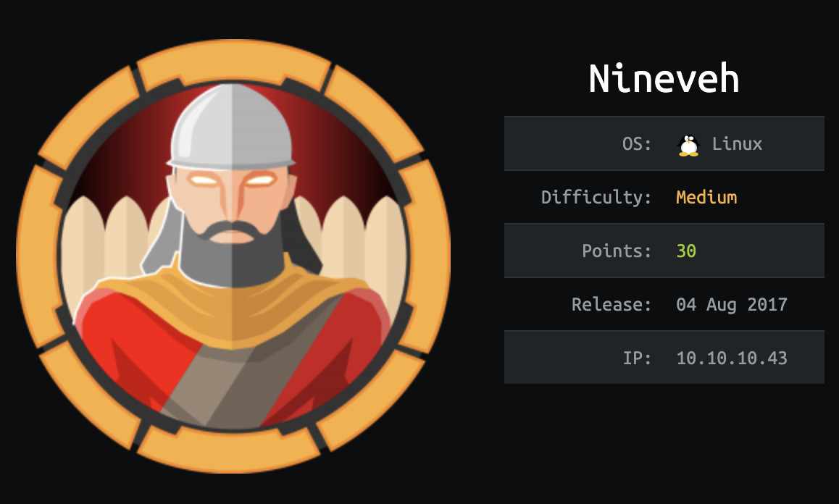This screenshot has height=504, width=839.
Task: Click the glowing left eye of the warrior
Action: point(204,181)
